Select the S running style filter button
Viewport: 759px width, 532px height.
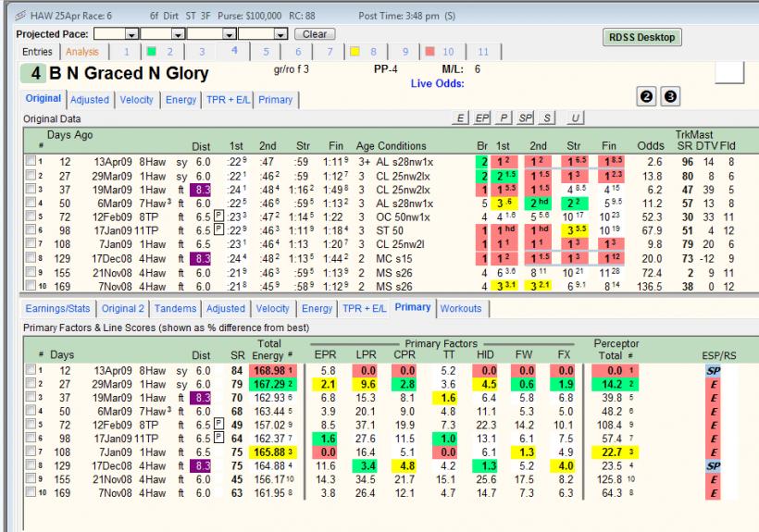[546, 118]
